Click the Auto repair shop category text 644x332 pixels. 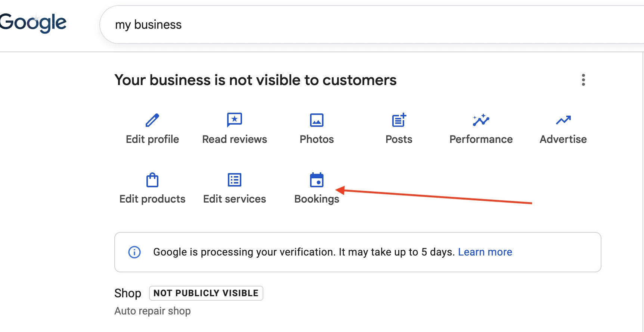click(x=152, y=311)
